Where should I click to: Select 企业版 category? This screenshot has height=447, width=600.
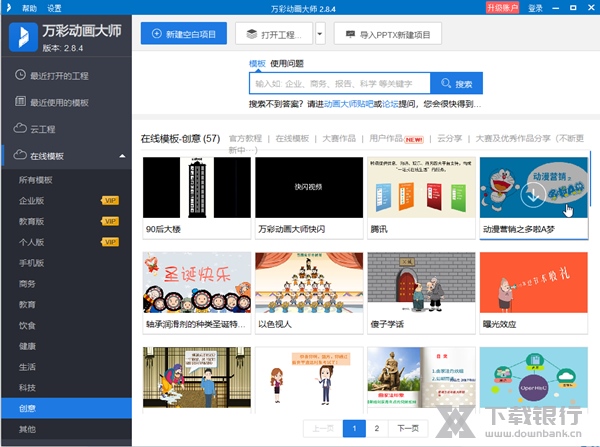[x=67, y=201]
